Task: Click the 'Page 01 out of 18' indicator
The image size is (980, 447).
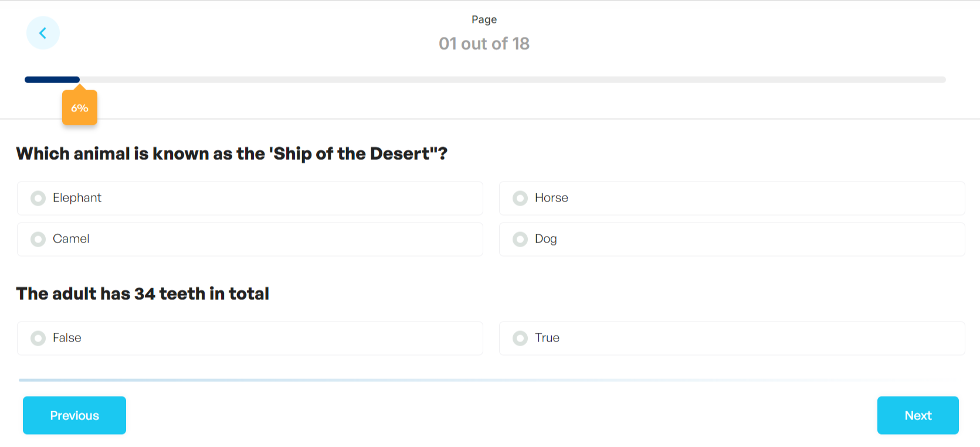Action: coord(484,32)
